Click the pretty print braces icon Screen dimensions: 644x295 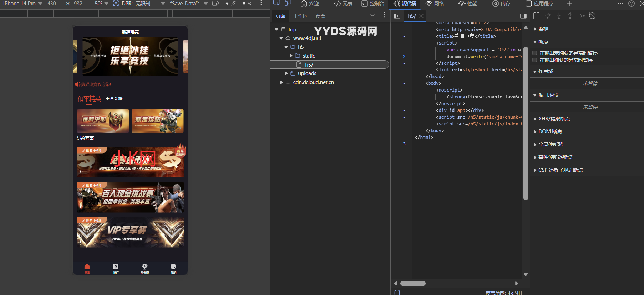(397, 292)
